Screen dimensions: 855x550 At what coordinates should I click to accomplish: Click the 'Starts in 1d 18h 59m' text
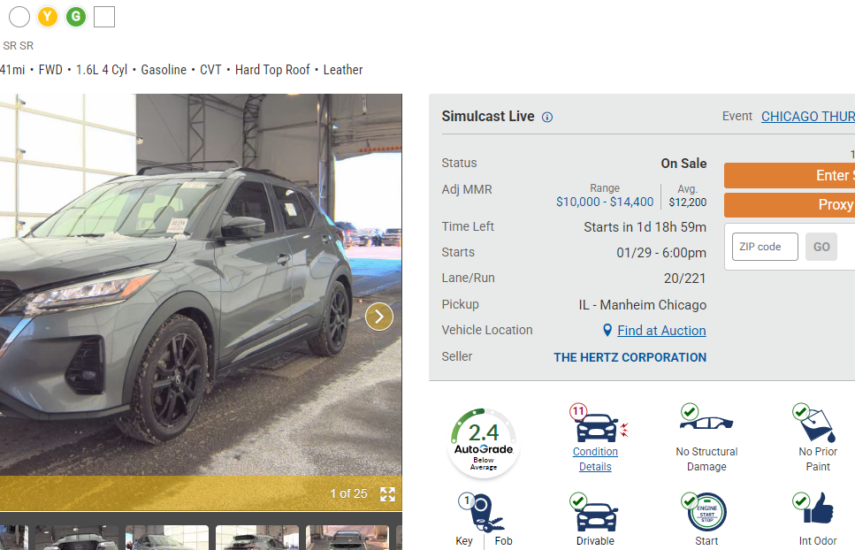pos(645,227)
